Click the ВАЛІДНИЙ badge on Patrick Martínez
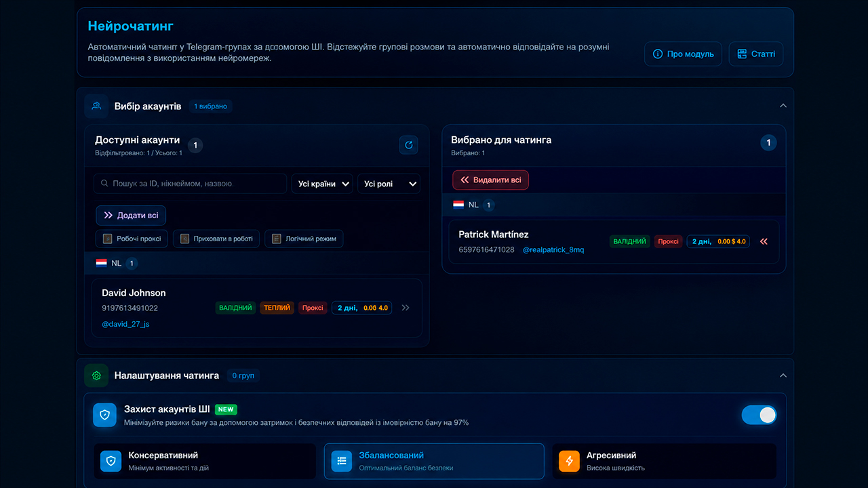The height and width of the screenshot is (488, 868). click(629, 241)
